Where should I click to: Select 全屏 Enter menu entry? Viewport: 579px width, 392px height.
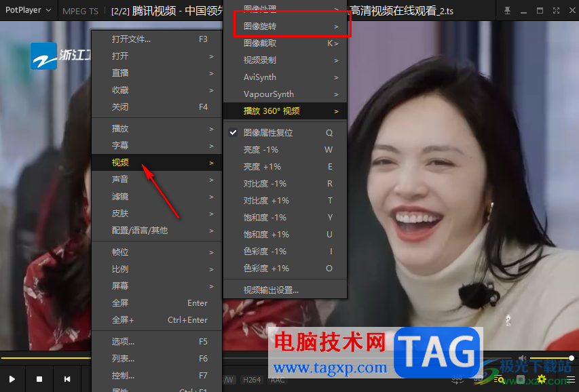[157, 303]
